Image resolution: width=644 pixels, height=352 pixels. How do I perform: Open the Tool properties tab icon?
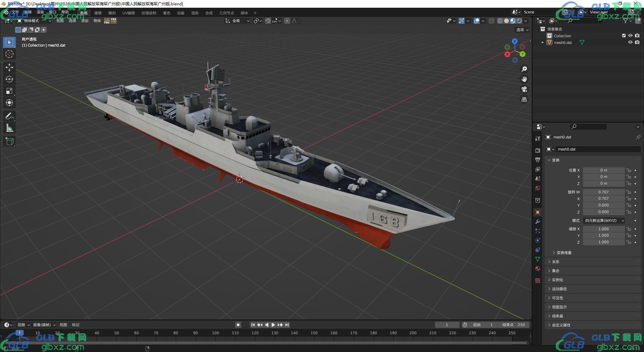pos(538,138)
